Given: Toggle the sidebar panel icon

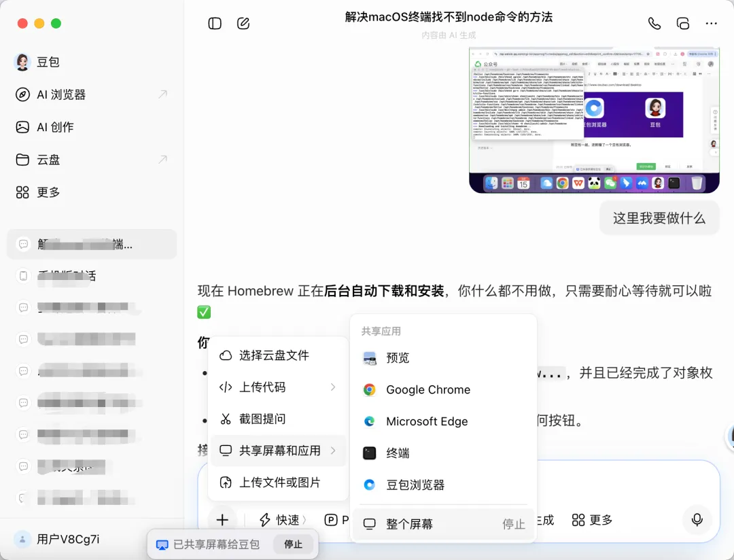Looking at the screenshot, I should [214, 23].
